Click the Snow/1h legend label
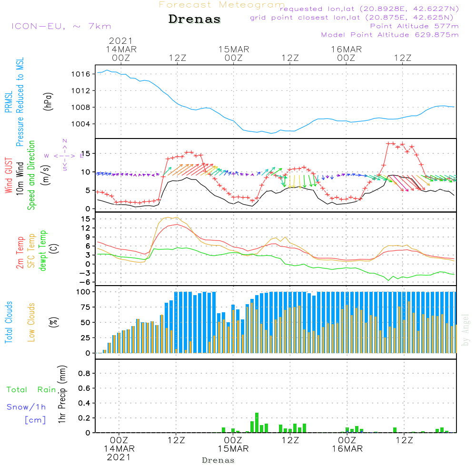The width and height of the screenshot is (476, 476). (26, 407)
